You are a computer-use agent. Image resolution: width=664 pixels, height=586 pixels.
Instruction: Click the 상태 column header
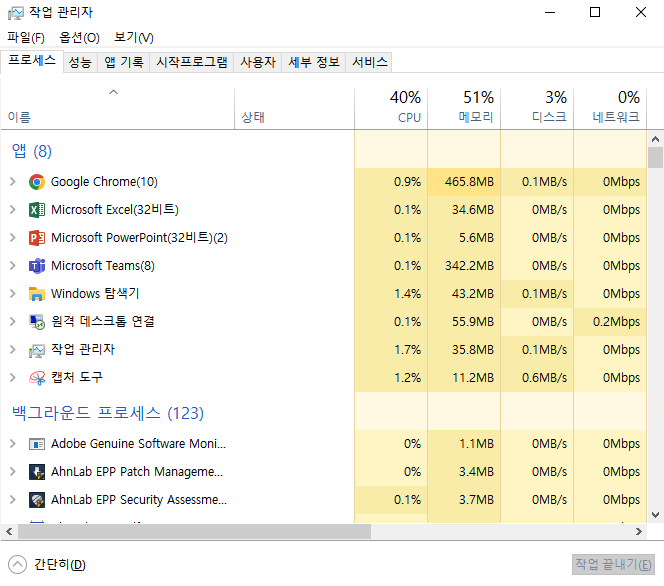coord(294,108)
